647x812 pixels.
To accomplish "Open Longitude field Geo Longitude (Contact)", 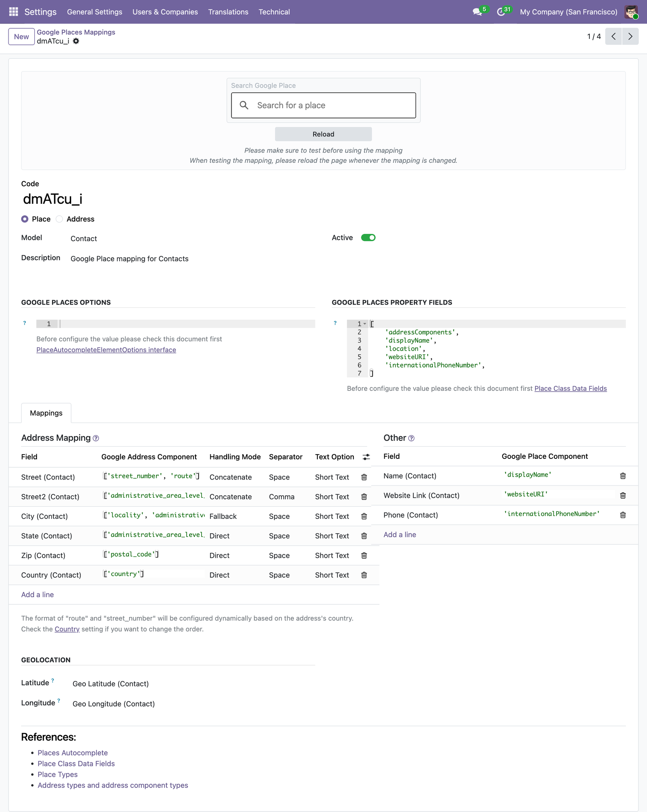I will [114, 704].
